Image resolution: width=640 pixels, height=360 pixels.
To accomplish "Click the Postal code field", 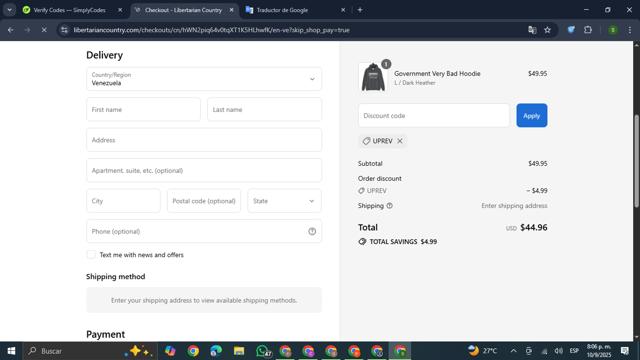I will pyautogui.click(x=204, y=201).
